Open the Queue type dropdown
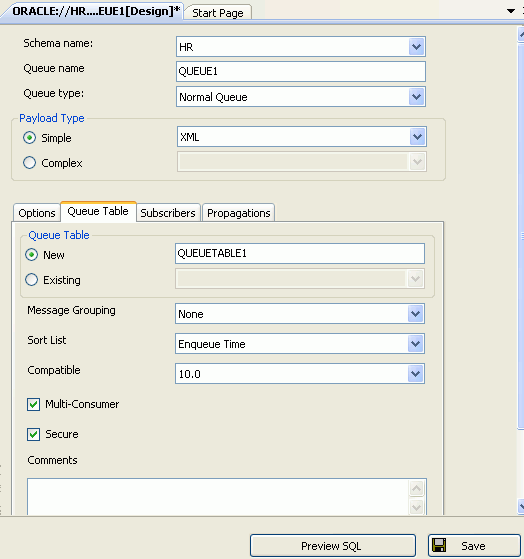Image resolution: width=524 pixels, height=559 pixels. pos(416,97)
